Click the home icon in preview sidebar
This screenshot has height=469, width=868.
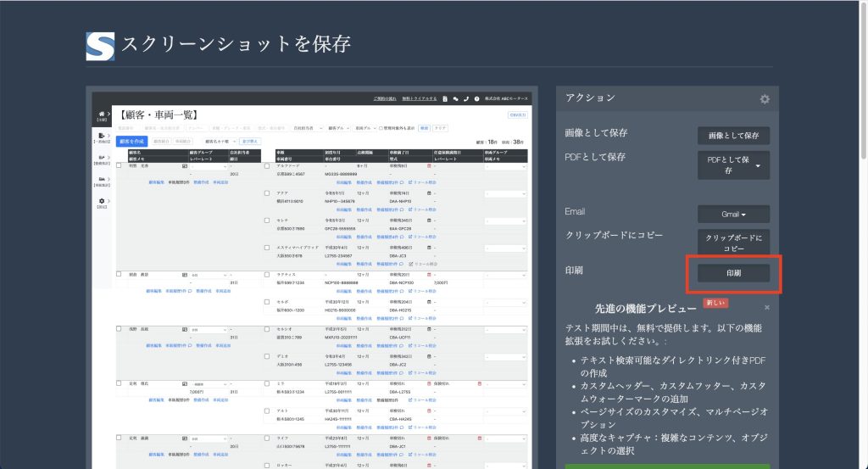[103, 114]
